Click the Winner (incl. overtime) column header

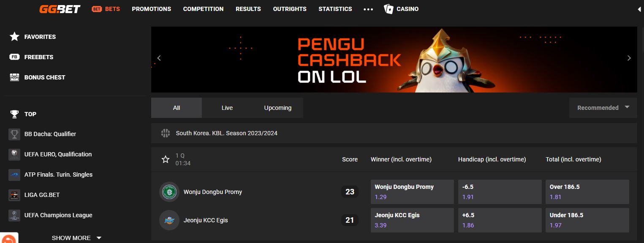click(x=401, y=159)
